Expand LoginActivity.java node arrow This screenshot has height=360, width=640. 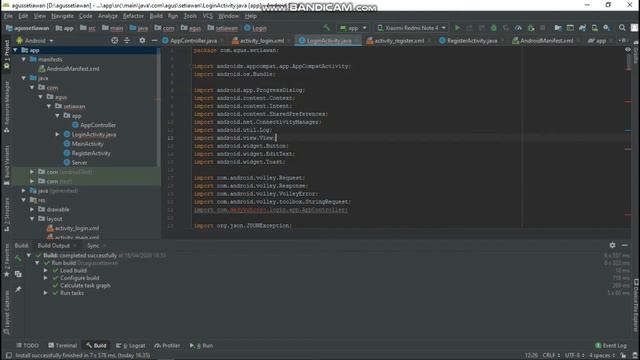(58, 134)
